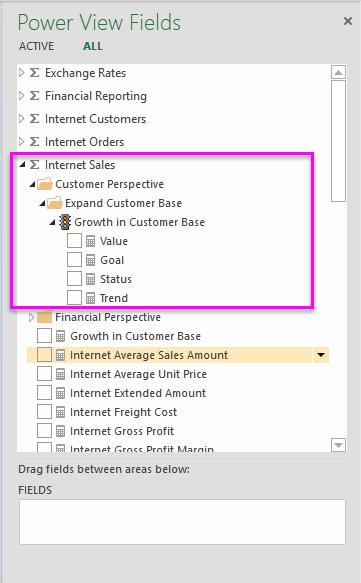
Task: Check the Goal KPI field
Action: tap(74, 260)
